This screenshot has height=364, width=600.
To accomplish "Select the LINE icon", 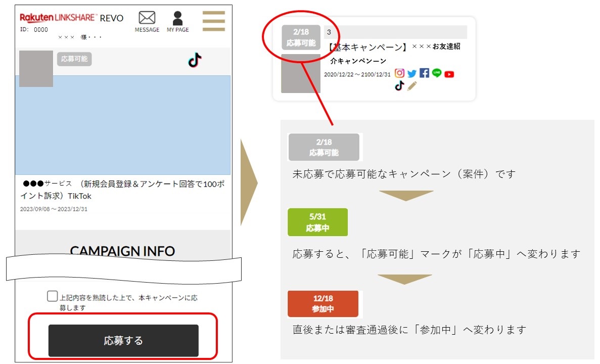I will pos(436,73).
